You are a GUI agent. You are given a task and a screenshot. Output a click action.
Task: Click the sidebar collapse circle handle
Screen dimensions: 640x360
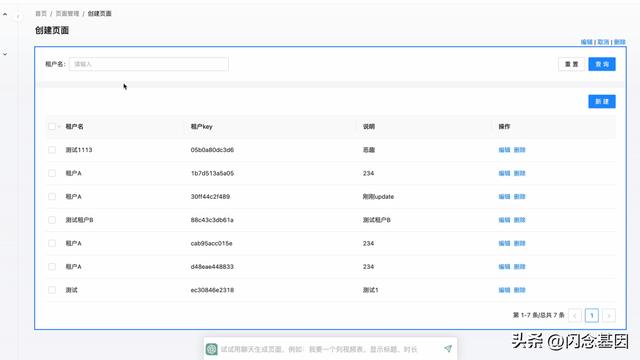click(18, 17)
